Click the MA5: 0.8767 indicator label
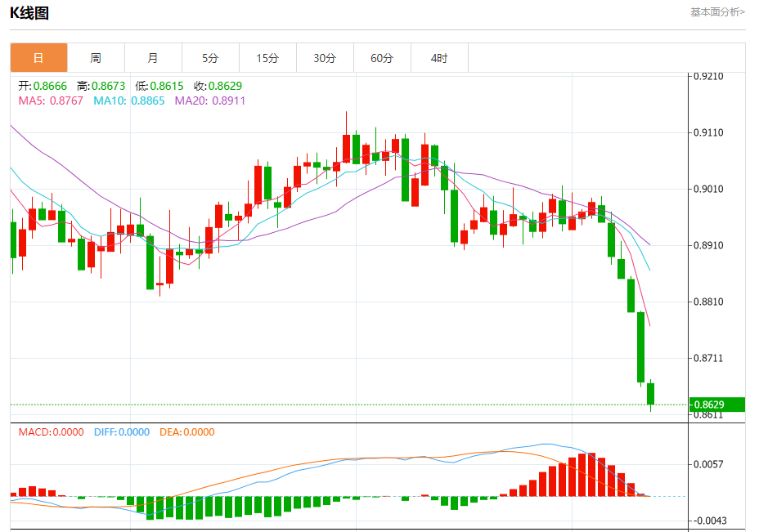759x532 pixels. click(51, 101)
